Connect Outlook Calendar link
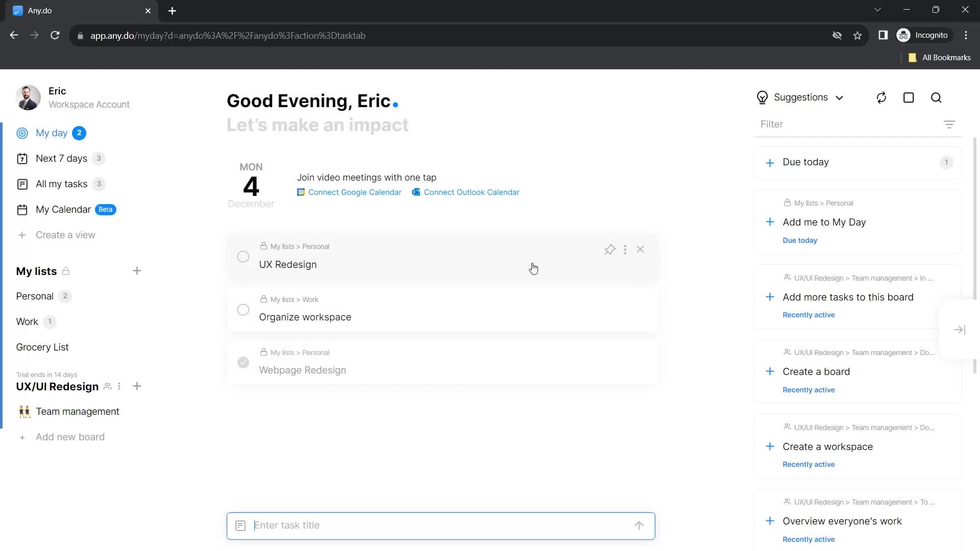Viewport: 980px width, 551px height. coord(472,192)
